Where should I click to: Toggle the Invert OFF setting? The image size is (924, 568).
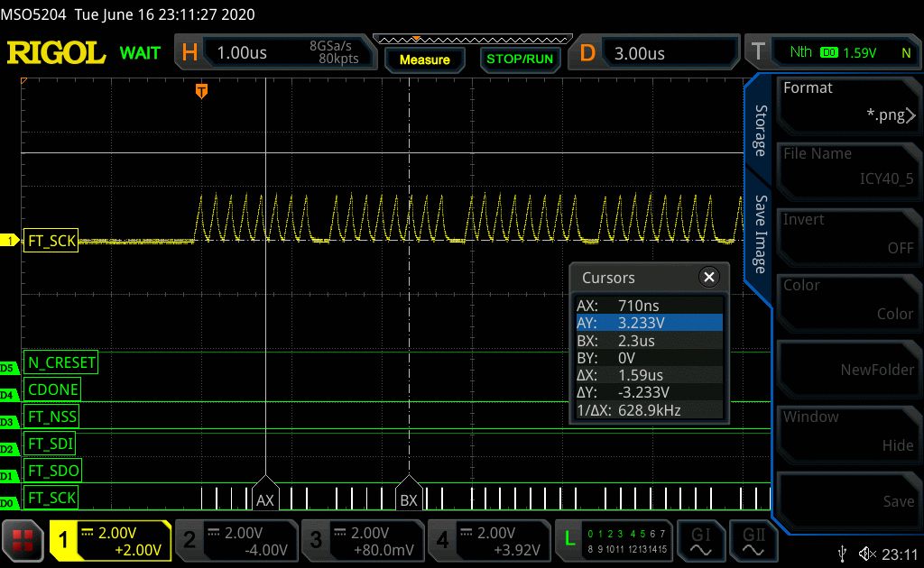click(x=848, y=234)
